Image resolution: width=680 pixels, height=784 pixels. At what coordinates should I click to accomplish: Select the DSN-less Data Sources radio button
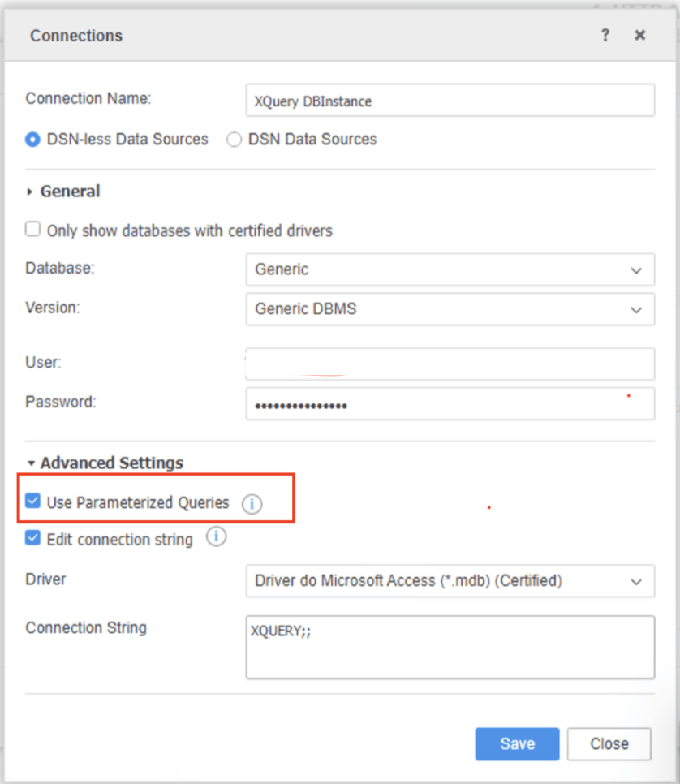pyautogui.click(x=32, y=140)
